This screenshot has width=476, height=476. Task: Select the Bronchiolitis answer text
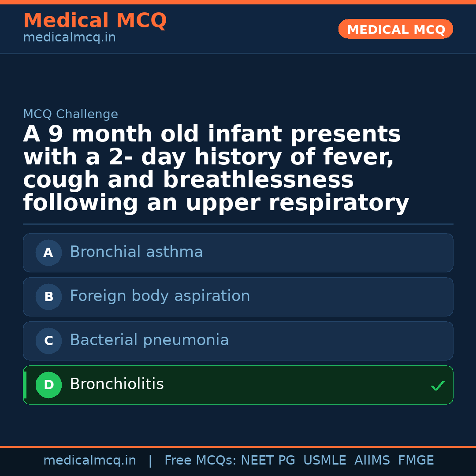(117, 384)
